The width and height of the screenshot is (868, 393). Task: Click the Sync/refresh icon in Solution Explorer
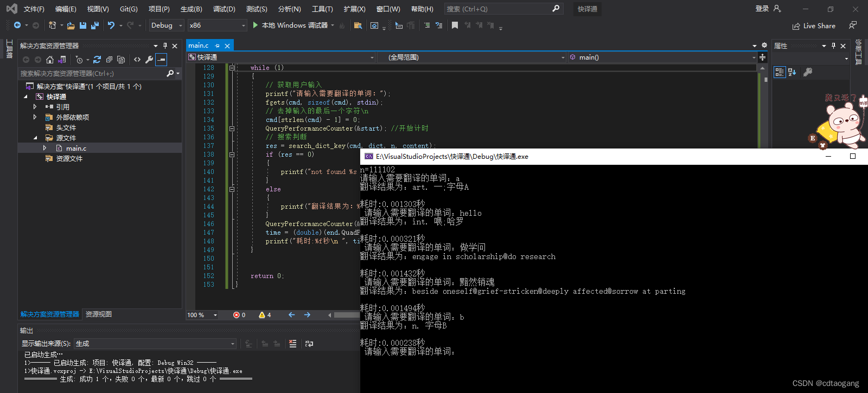[x=97, y=60]
